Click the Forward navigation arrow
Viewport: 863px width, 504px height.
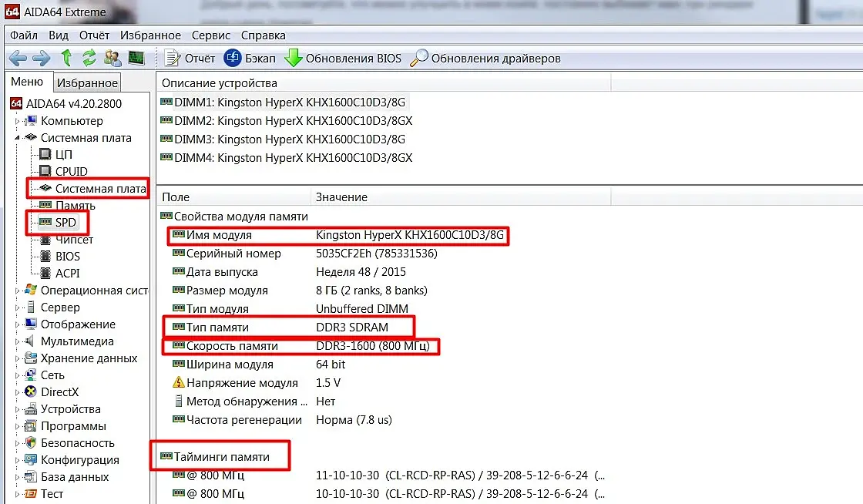tap(42, 58)
